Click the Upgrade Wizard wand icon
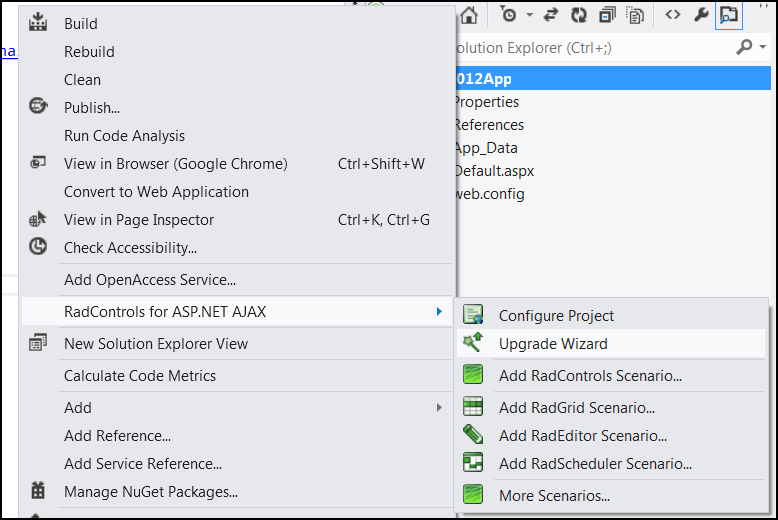778x520 pixels. tap(473, 342)
